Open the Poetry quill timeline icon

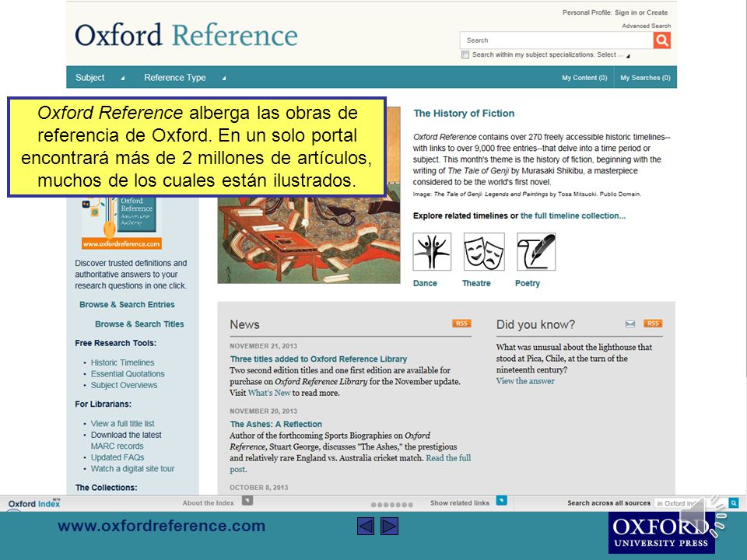pyautogui.click(x=536, y=252)
